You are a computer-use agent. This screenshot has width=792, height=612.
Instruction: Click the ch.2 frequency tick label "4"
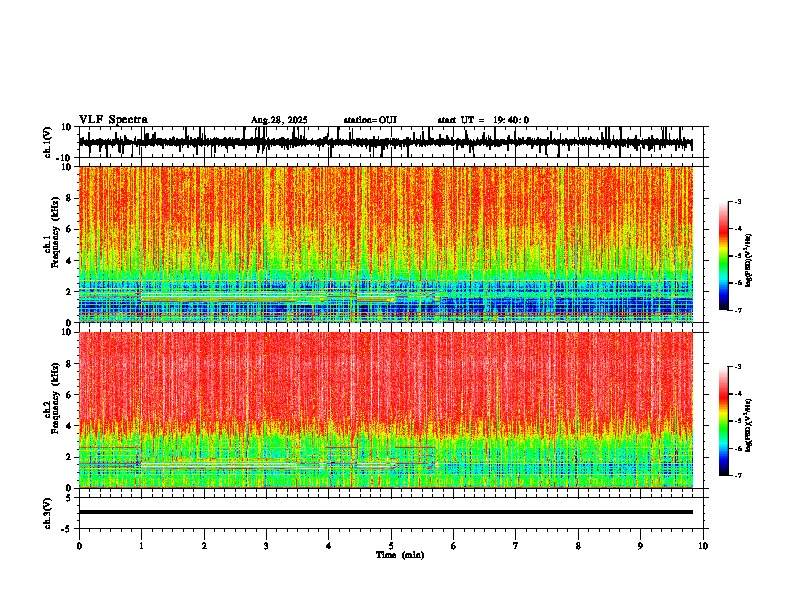coord(70,426)
